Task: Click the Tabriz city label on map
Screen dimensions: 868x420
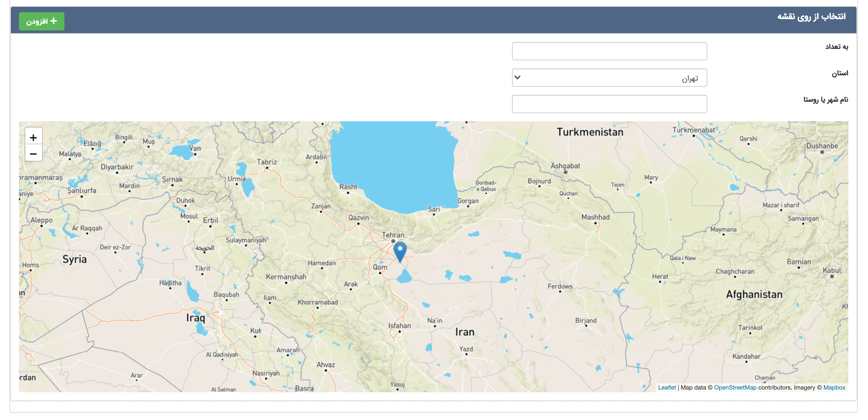Action: pos(267,162)
